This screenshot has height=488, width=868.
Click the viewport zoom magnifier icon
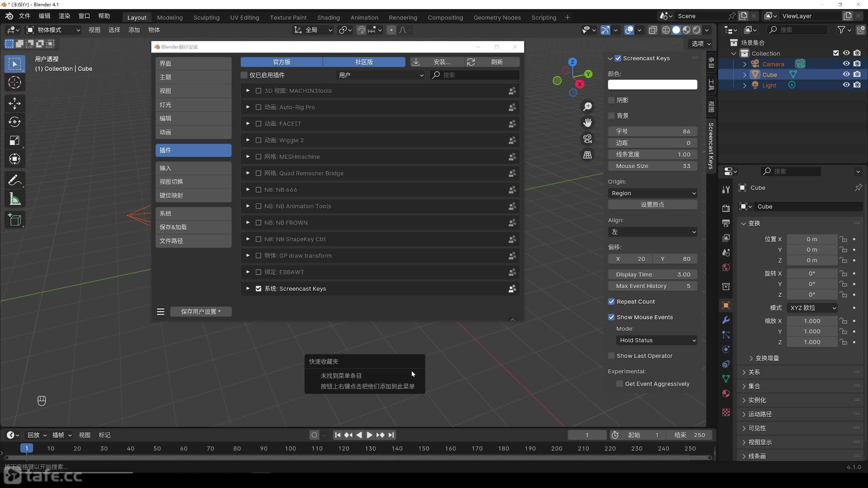coord(587,106)
